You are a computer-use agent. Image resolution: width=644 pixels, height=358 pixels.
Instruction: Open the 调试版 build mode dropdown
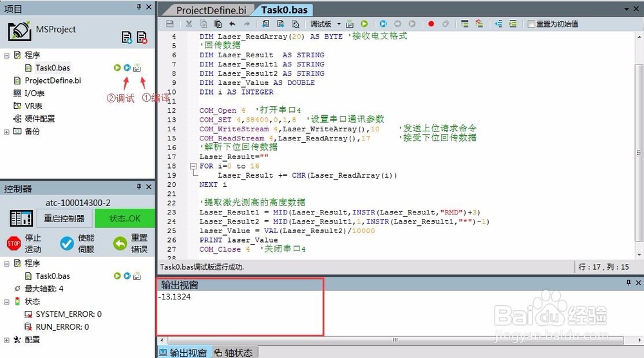pos(339,24)
